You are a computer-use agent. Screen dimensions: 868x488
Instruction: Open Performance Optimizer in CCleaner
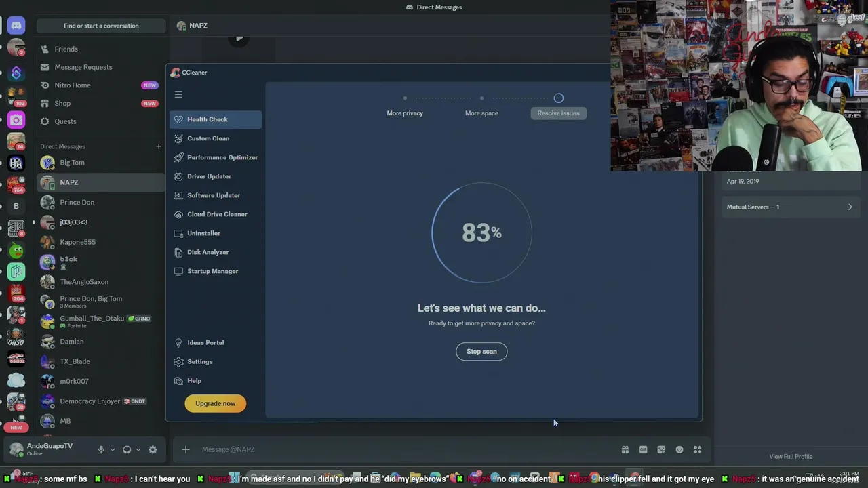coord(215,157)
